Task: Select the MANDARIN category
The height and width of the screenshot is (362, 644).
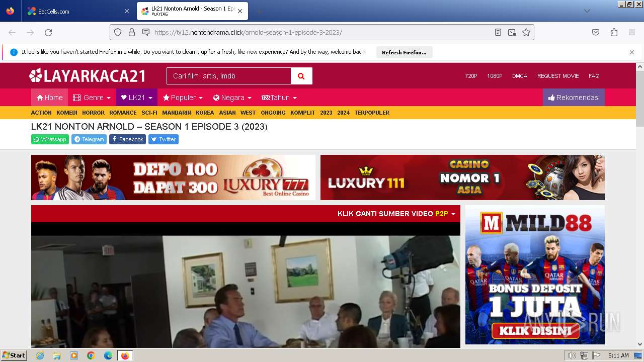Action: (177, 113)
